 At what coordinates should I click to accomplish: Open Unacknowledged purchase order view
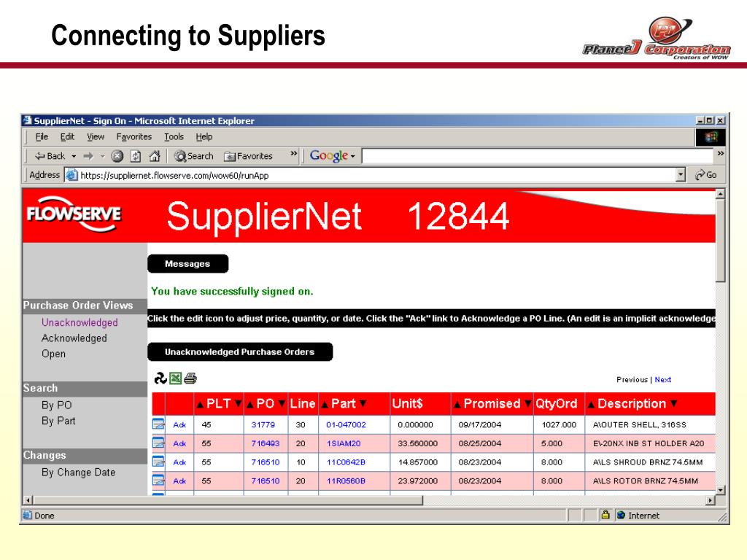point(80,322)
